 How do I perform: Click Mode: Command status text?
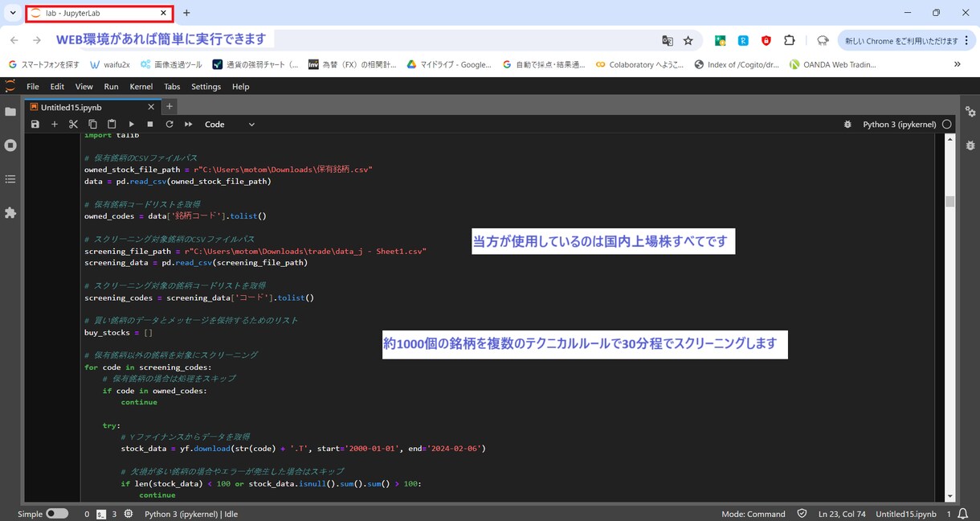click(x=753, y=514)
